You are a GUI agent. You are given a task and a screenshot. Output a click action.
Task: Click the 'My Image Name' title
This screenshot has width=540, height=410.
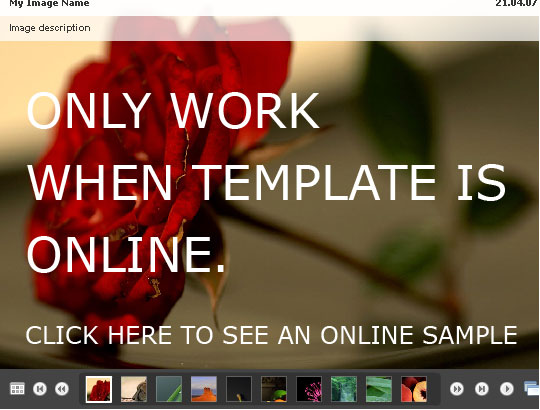(49, 3)
